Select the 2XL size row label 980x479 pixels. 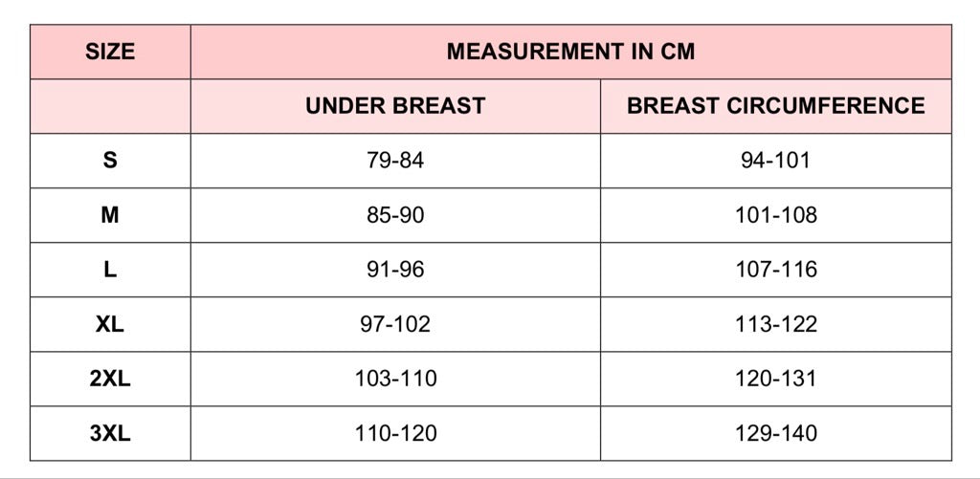pos(110,379)
